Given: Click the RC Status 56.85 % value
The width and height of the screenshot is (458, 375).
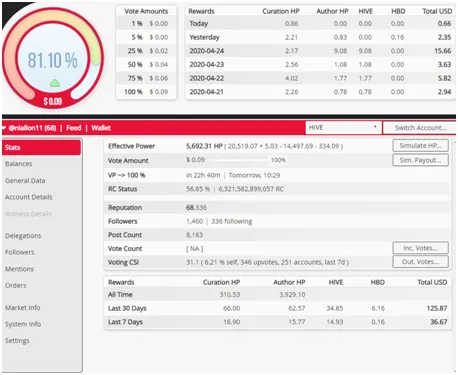Looking at the screenshot, I should [x=198, y=189].
